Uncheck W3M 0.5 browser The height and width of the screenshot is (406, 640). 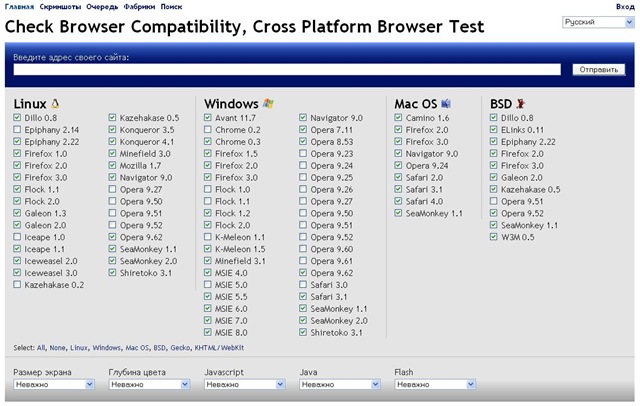(493, 237)
